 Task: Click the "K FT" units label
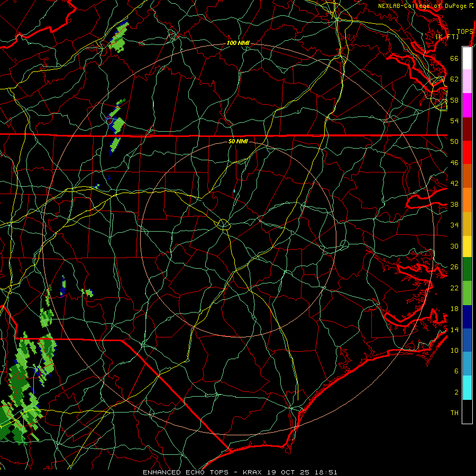447,36
